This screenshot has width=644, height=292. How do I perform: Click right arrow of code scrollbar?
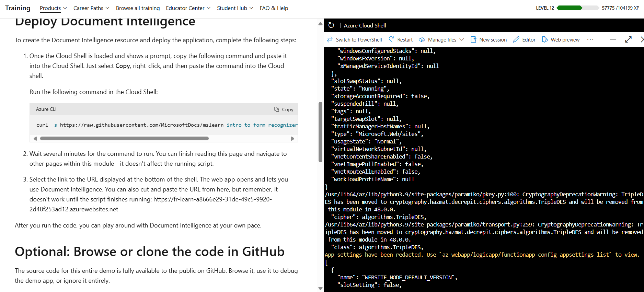pyautogui.click(x=292, y=139)
